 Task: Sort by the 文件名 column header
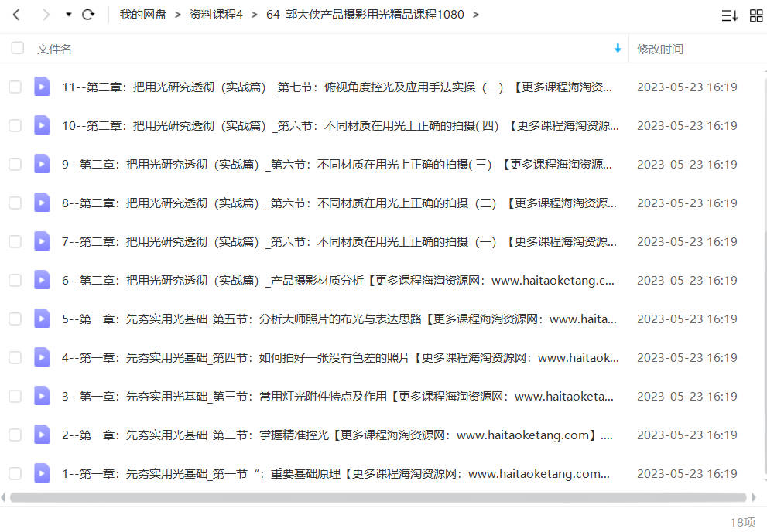click(54, 49)
